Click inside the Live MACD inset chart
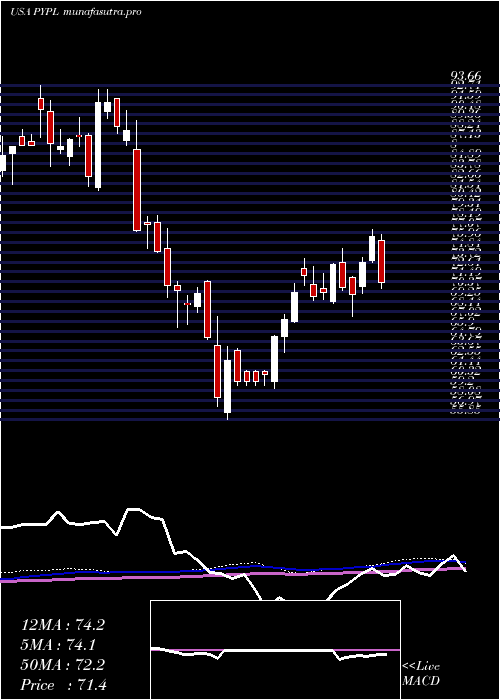 click(x=275, y=650)
